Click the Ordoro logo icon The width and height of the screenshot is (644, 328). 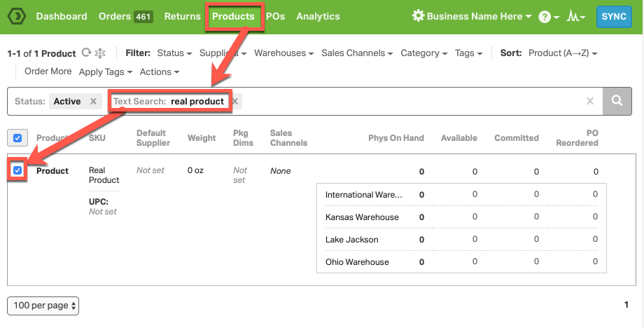coord(17,16)
